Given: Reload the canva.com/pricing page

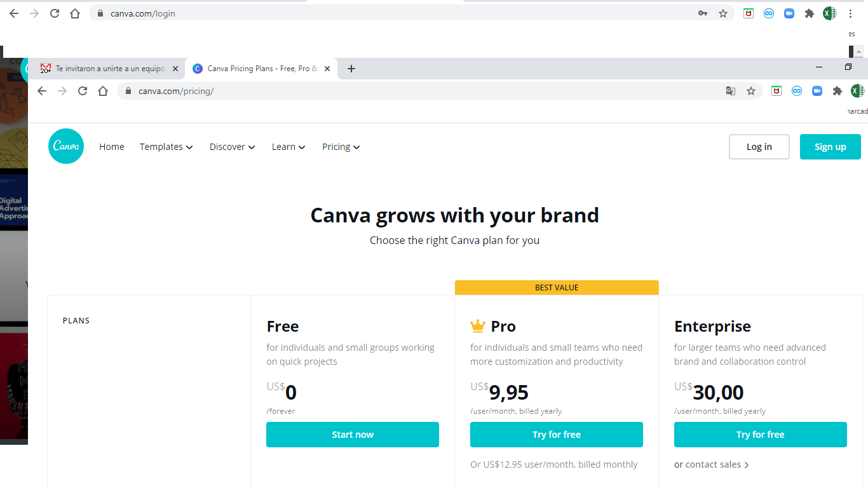Looking at the screenshot, I should coord(83,91).
